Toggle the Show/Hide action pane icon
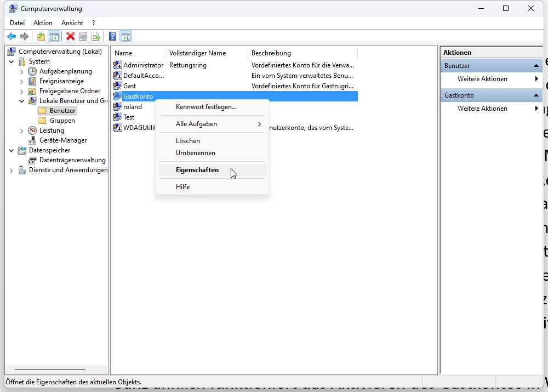This screenshot has height=392, width=548. pos(126,37)
